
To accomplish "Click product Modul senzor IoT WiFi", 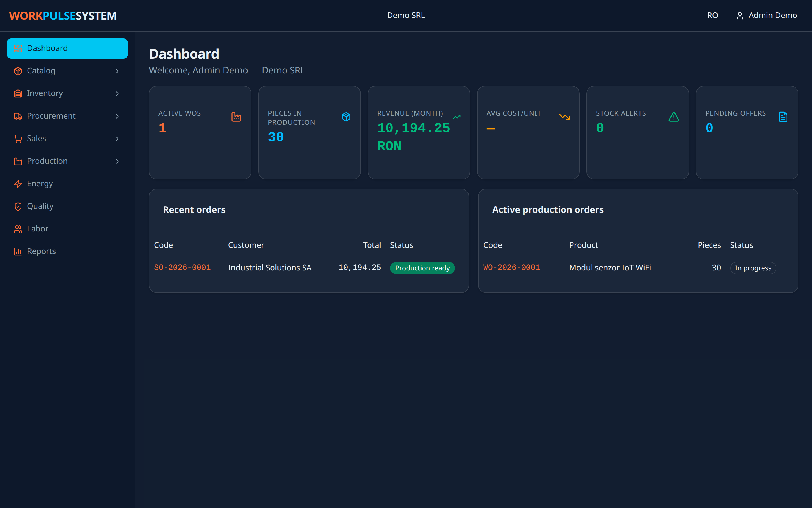I will (610, 268).
